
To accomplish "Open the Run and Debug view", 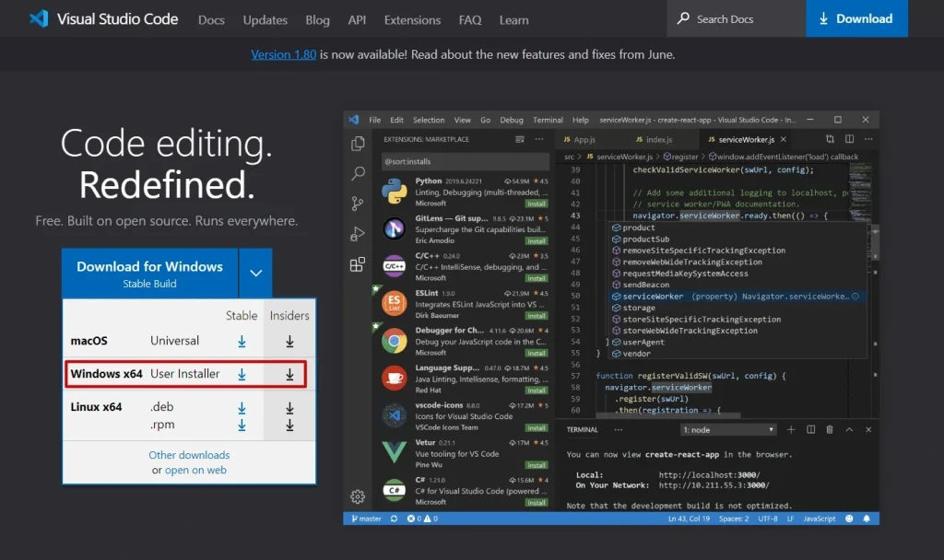I will 358,234.
